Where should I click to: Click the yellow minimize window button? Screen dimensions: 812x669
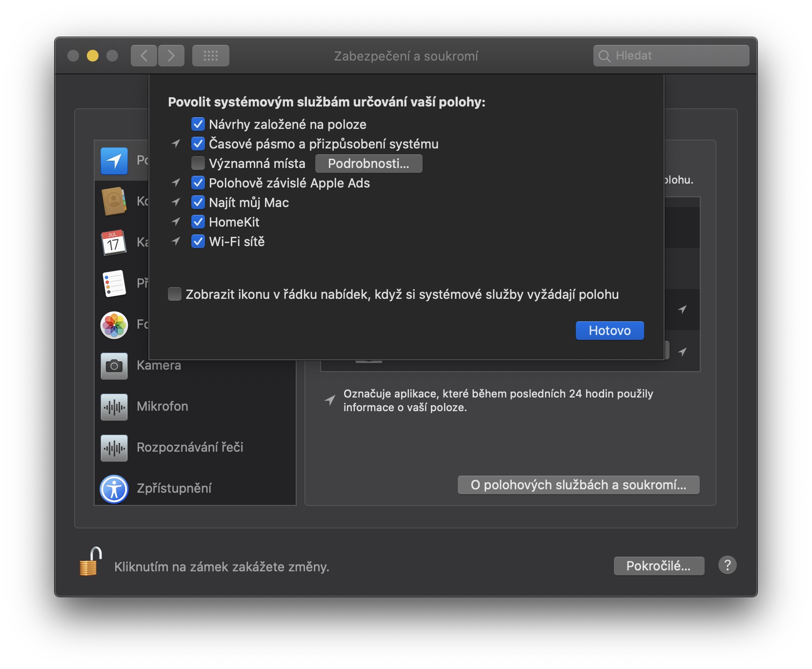point(93,56)
